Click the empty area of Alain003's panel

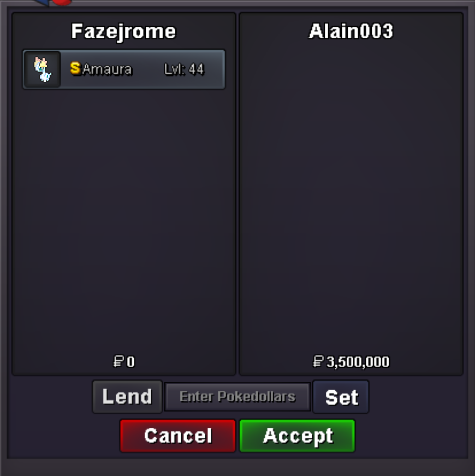point(351,197)
